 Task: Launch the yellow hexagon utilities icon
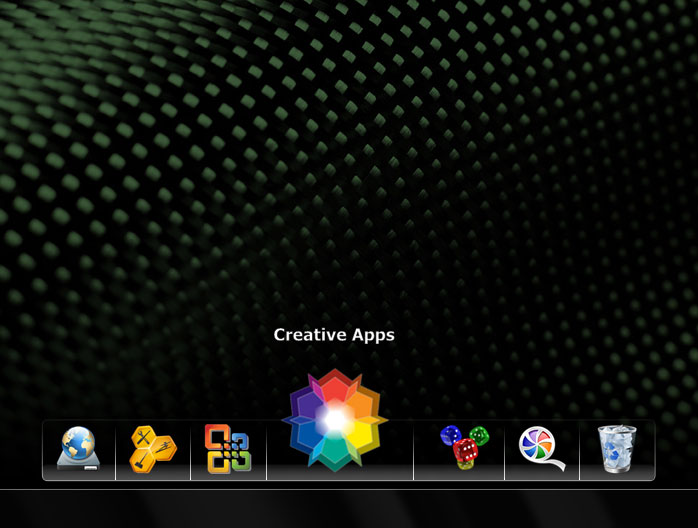(153, 449)
